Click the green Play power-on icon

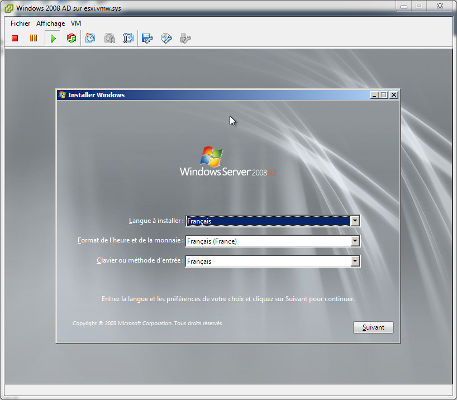tap(53, 38)
